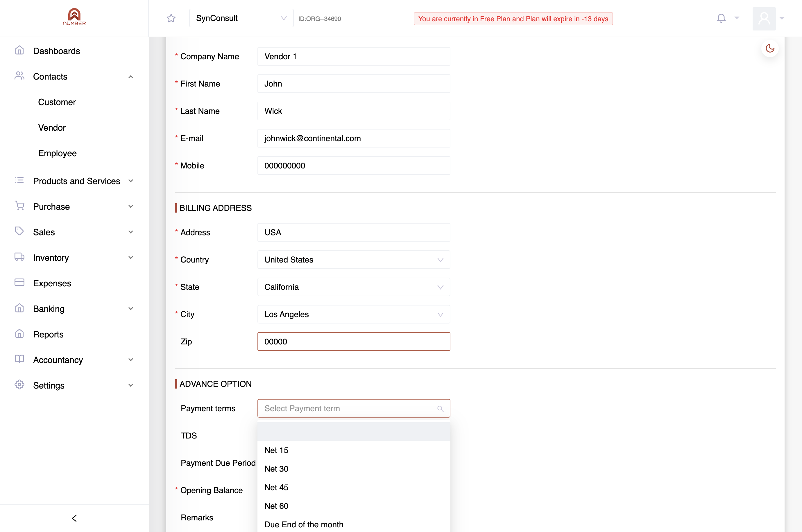The height and width of the screenshot is (532, 802).
Task: Open the City dropdown showing Los Angeles
Action: point(354,314)
